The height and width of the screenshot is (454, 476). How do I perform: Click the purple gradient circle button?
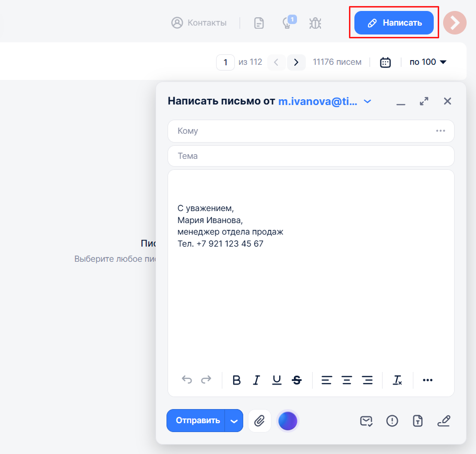coord(288,421)
